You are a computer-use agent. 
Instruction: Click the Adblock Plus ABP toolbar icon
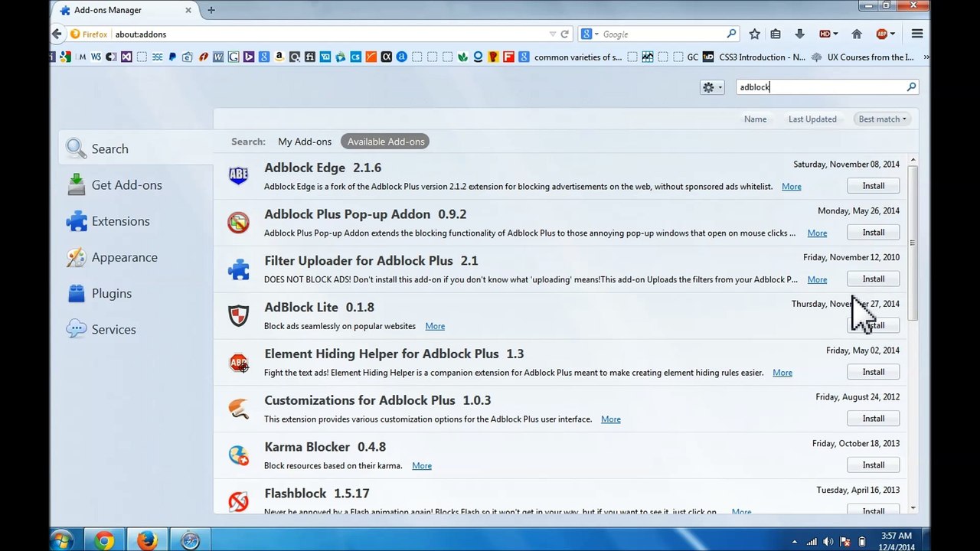[881, 34]
